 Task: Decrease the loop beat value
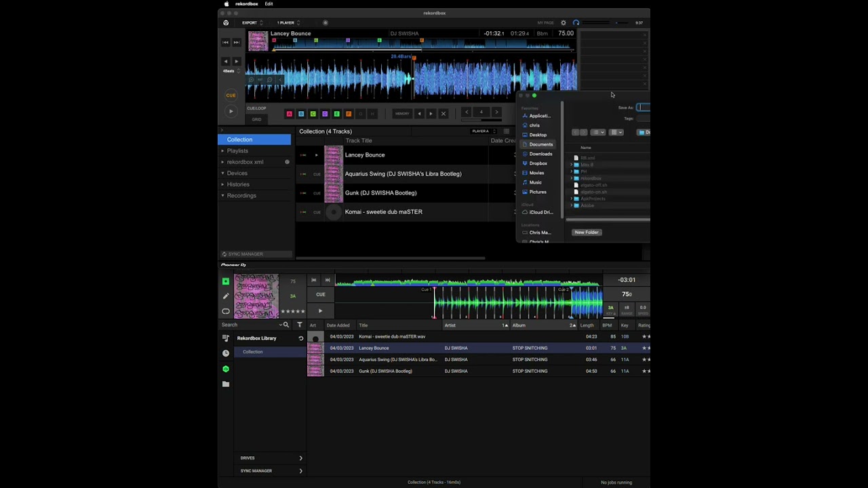(467, 113)
